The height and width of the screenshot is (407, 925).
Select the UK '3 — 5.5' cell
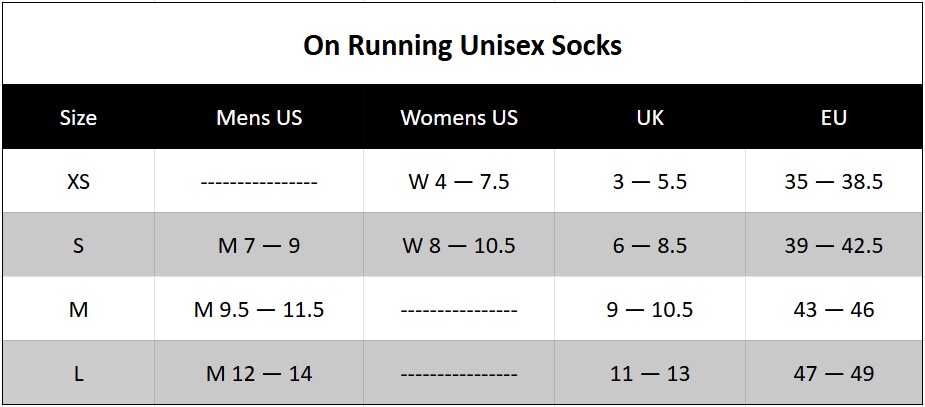[x=650, y=182]
